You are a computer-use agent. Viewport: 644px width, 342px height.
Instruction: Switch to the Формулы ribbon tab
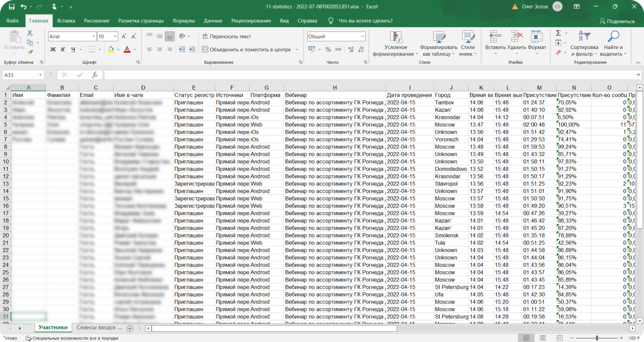click(183, 21)
